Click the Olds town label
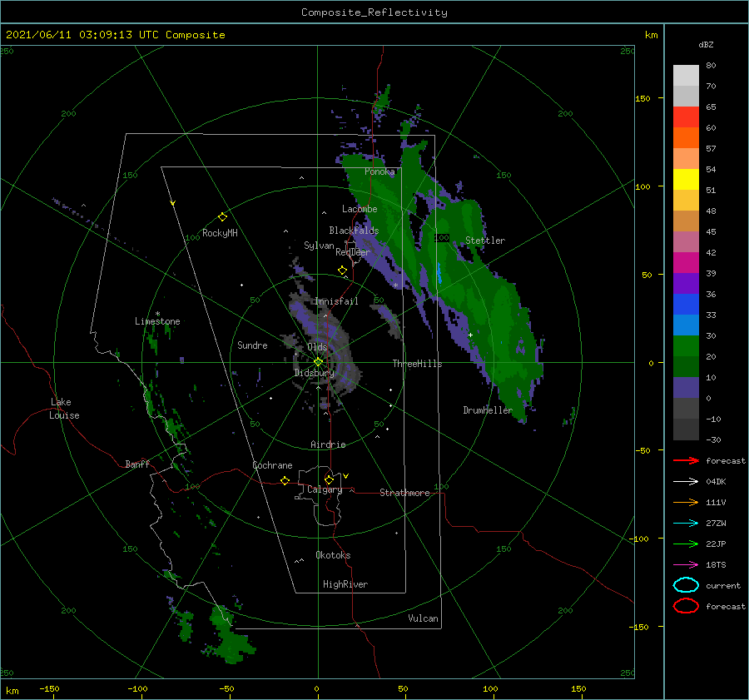749x700 pixels. click(x=317, y=347)
